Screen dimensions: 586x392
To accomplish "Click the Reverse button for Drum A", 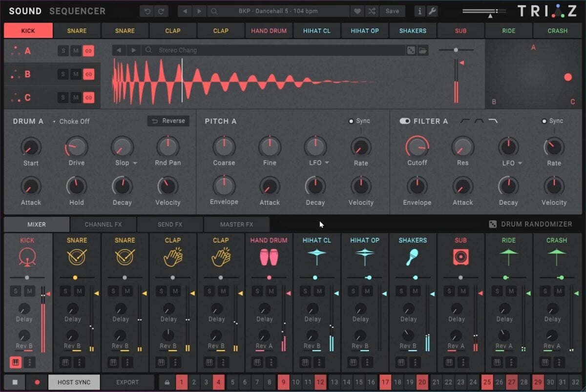I will click(x=168, y=121).
